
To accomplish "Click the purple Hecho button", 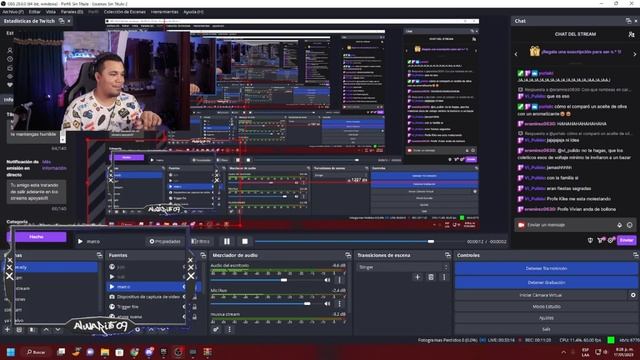I will [x=37, y=237].
